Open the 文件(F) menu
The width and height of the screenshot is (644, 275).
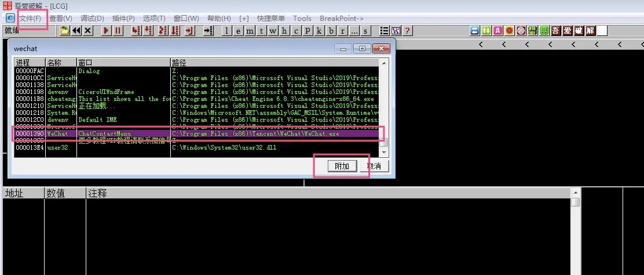30,19
